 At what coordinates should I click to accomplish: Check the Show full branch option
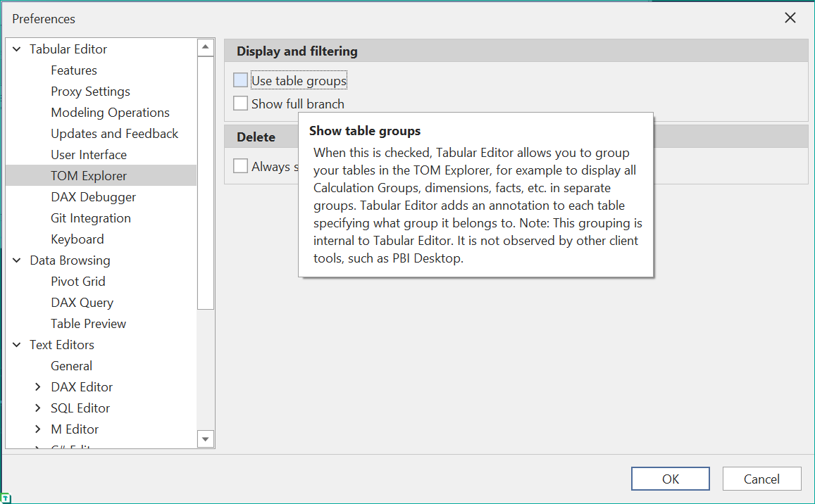click(x=240, y=103)
